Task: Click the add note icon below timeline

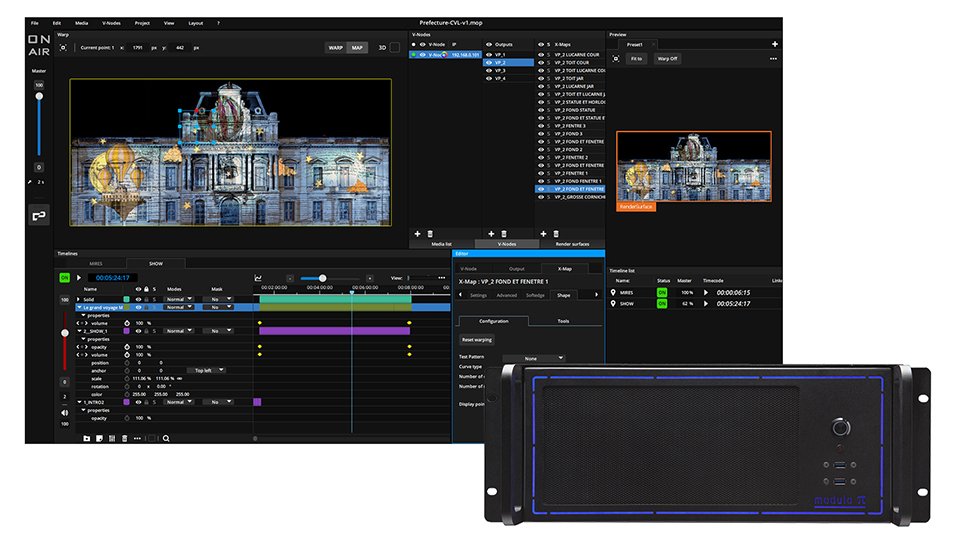Action: [x=99, y=438]
